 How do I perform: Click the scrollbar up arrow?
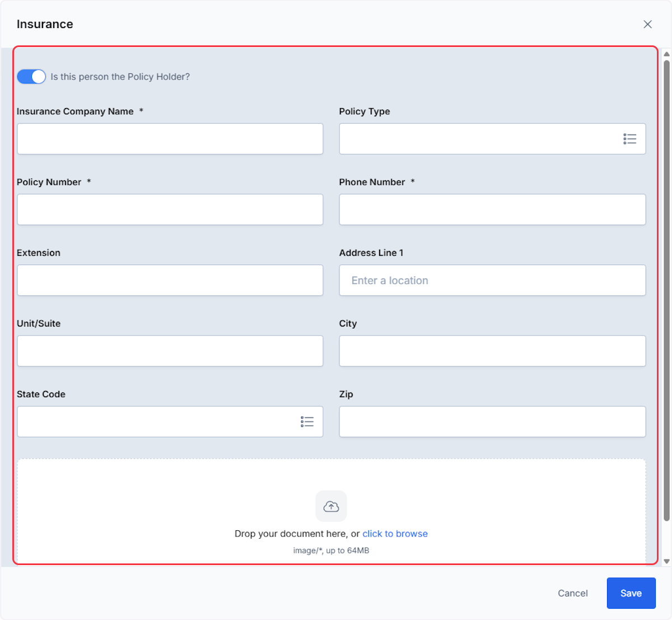pos(666,54)
